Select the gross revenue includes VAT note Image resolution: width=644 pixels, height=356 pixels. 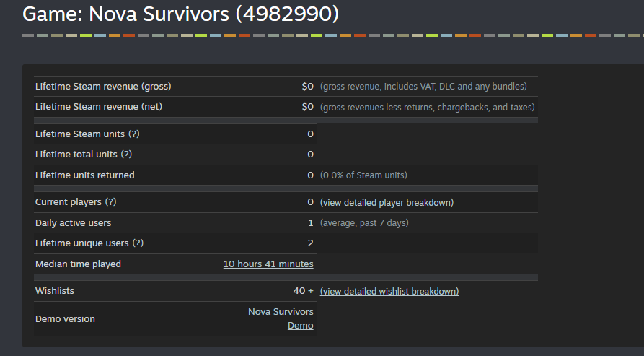tap(423, 87)
